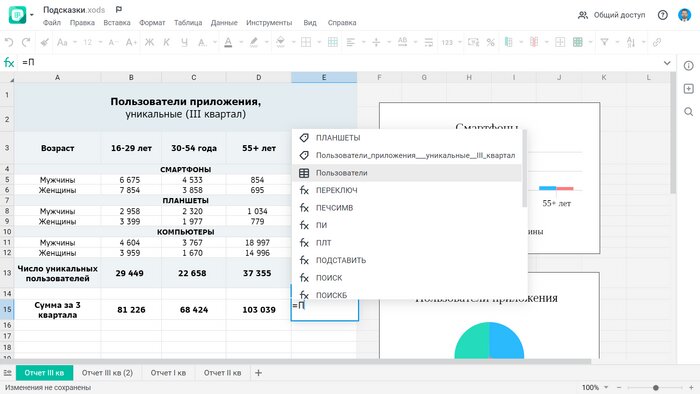
Task: Pick the ПОИСК function suggestion
Action: [407, 278]
